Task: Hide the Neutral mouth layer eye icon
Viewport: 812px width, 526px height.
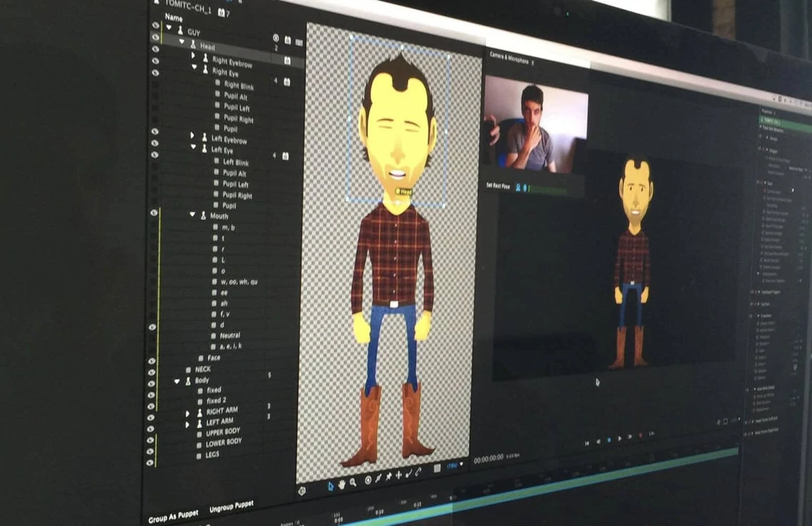Action: pos(152,327)
